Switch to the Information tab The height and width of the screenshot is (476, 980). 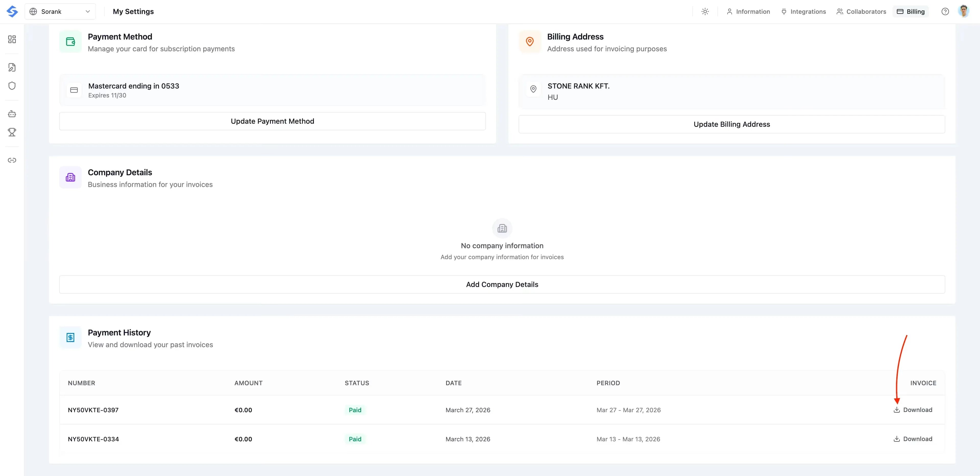point(748,11)
